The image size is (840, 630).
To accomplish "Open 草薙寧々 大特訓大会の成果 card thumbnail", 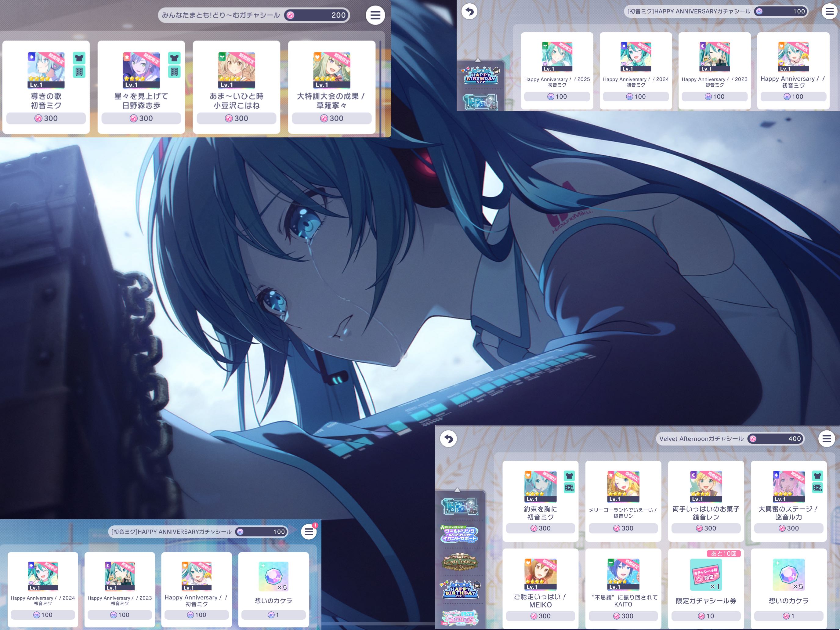I will (331, 70).
